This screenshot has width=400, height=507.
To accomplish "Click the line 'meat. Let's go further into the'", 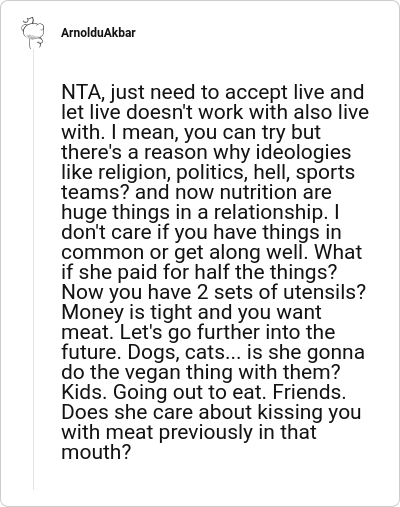I will 198,332.
